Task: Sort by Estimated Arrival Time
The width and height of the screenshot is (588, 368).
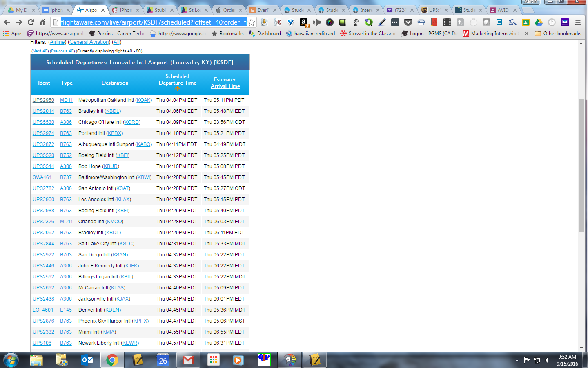Action: (x=225, y=83)
